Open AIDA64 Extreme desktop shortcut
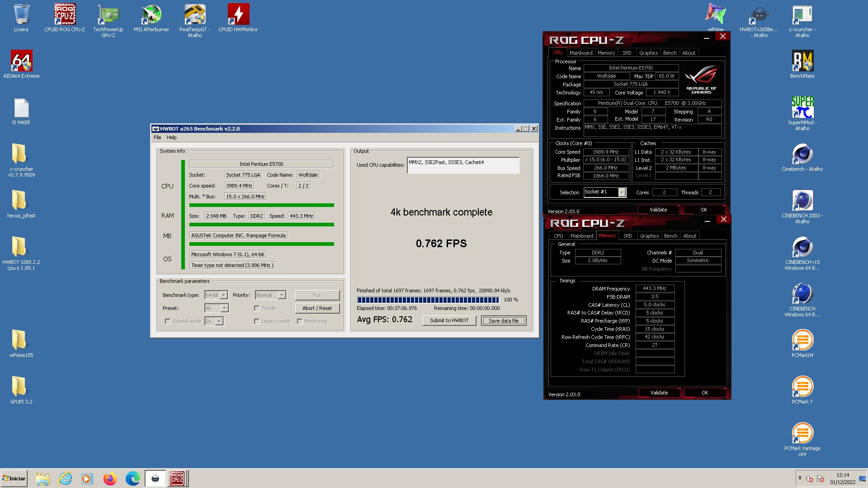 [x=21, y=65]
